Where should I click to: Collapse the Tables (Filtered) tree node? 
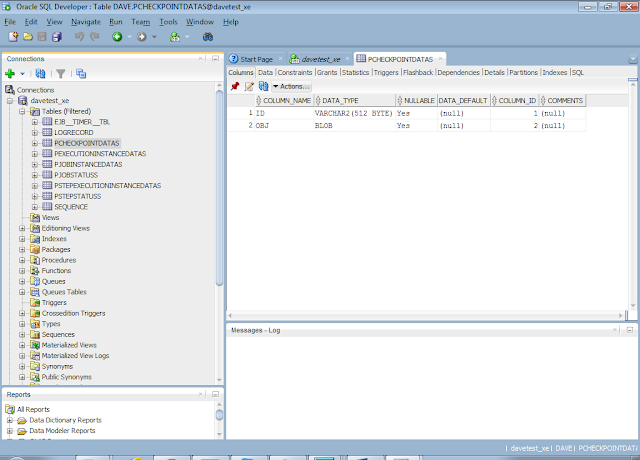pos(22,111)
